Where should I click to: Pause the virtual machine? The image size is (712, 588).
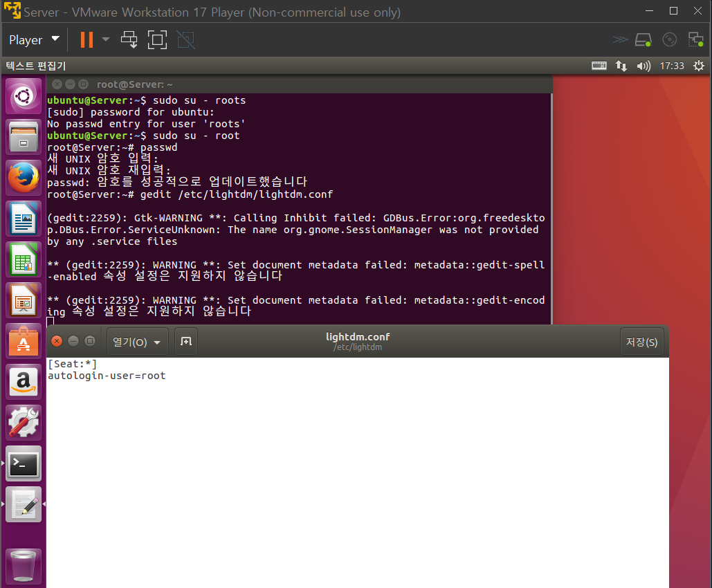click(86, 40)
